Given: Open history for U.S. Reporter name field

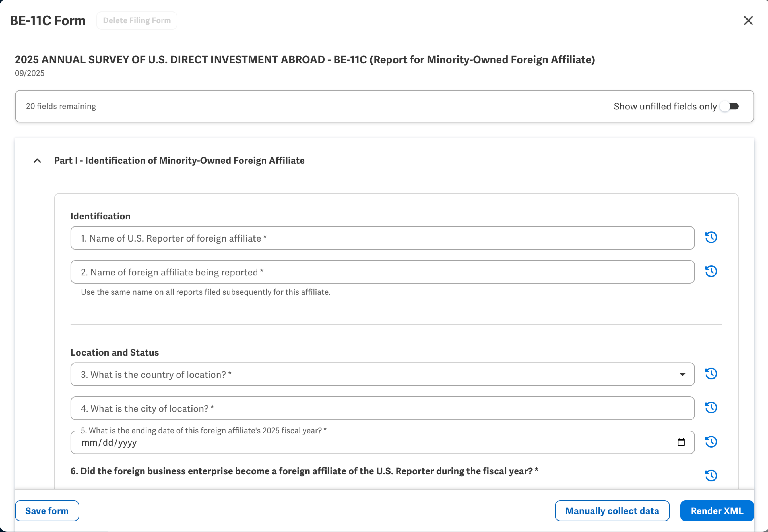Looking at the screenshot, I should click(711, 238).
